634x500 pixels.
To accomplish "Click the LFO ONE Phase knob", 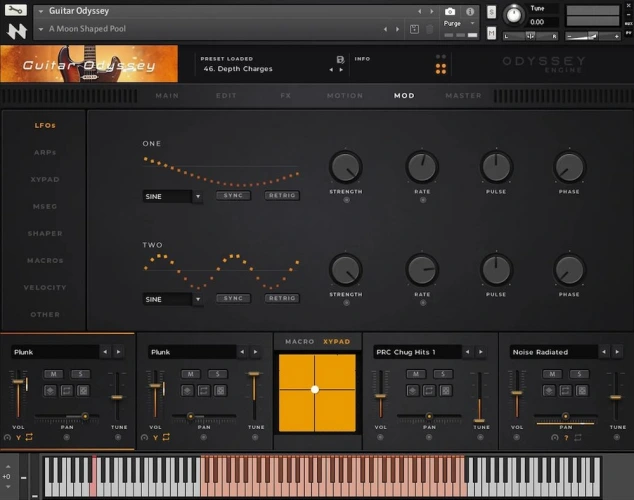I will point(569,166).
